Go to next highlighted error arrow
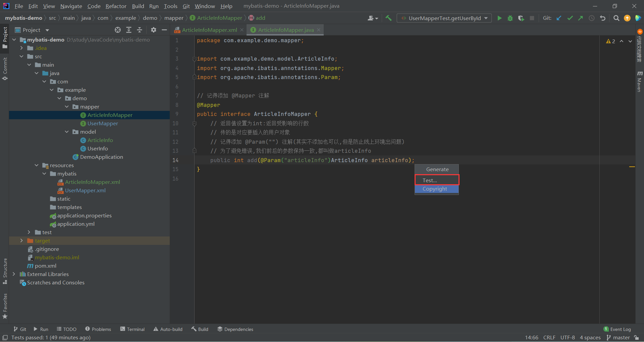The width and height of the screenshot is (644, 342). 630,41
